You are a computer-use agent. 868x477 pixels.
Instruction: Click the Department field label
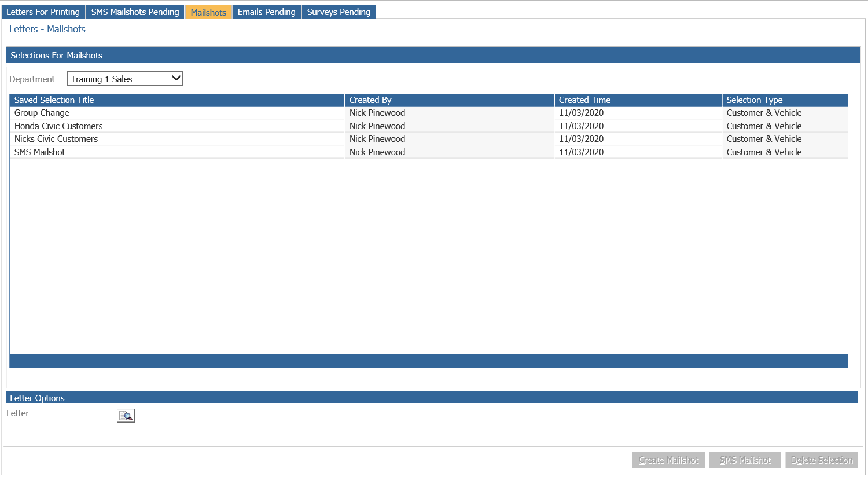(x=32, y=79)
